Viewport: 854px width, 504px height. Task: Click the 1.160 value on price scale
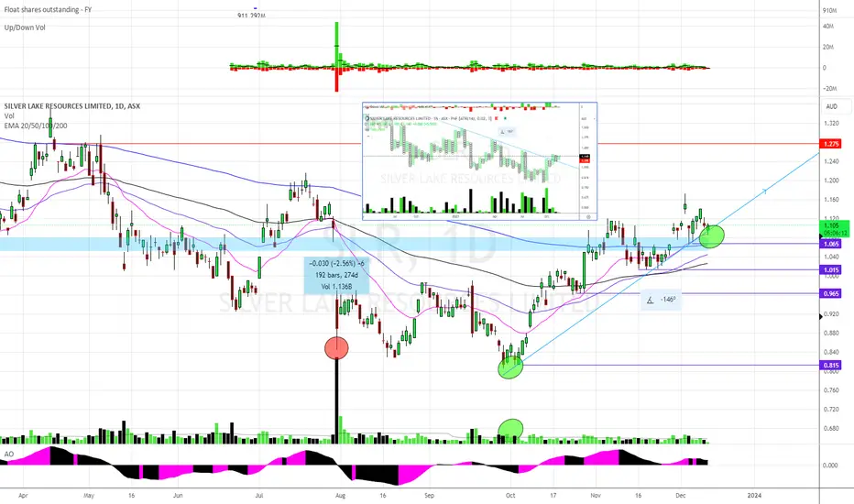pyautogui.click(x=831, y=200)
